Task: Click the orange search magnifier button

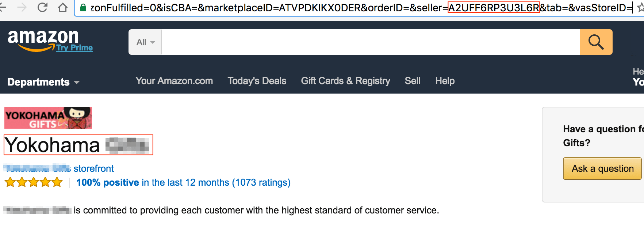Action: [x=596, y=42]
